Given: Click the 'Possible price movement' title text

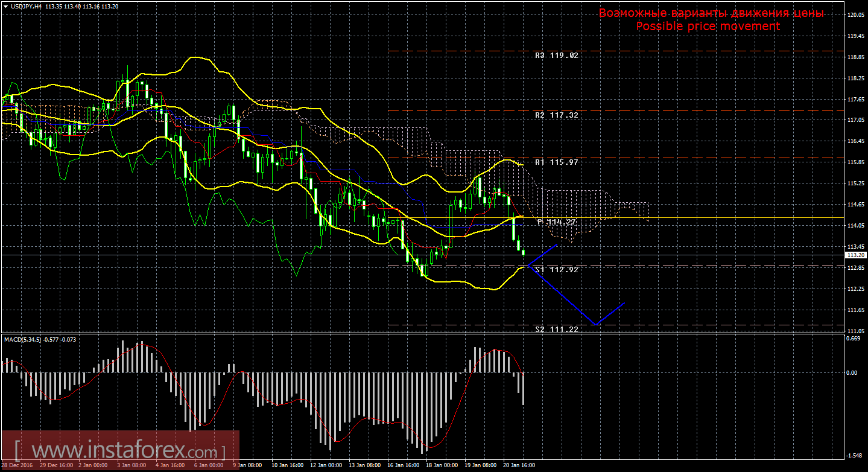Looking at the screenshot, I should click(708, 27).
